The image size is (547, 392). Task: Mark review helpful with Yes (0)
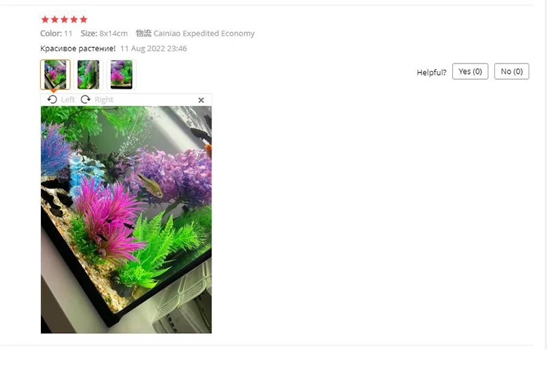(x=470, y=72)
